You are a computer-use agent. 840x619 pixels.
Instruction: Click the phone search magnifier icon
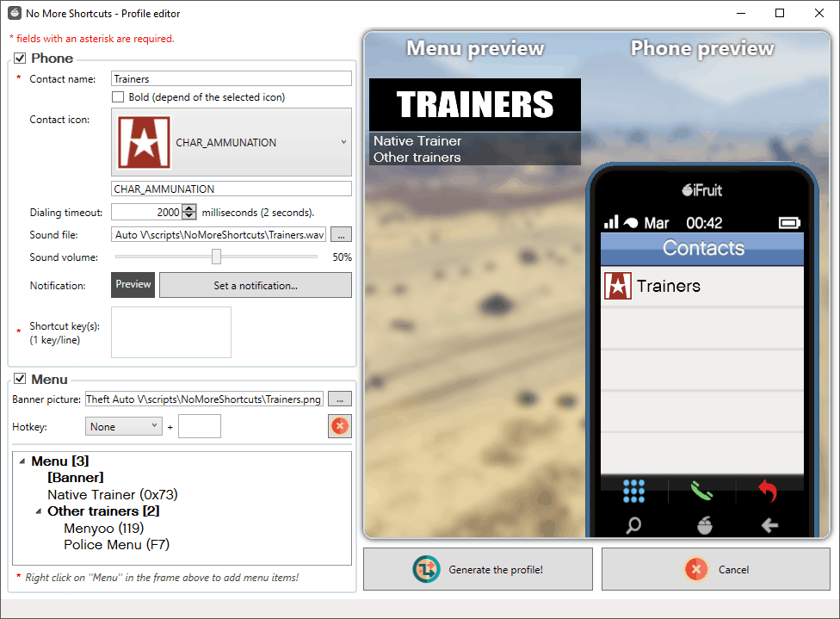pos(633,525)
